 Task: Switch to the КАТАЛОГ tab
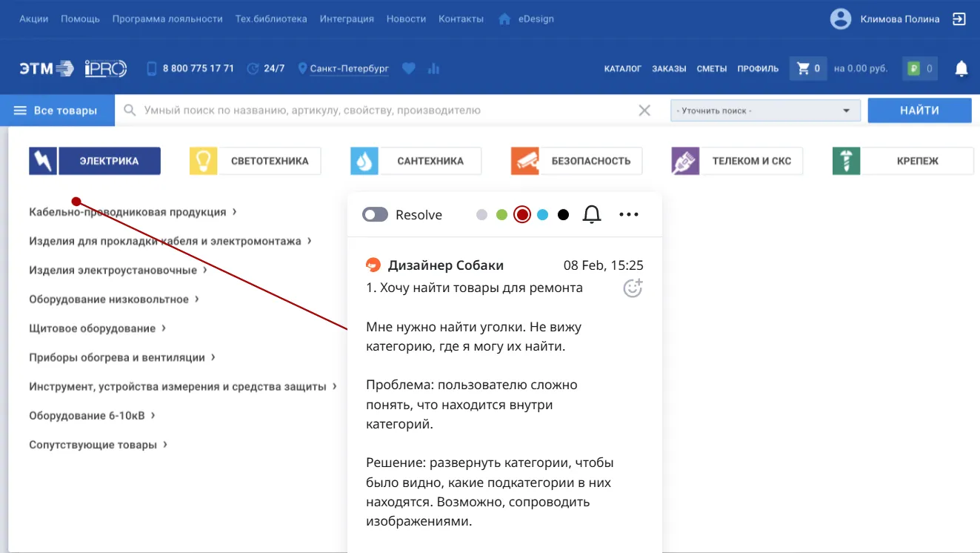tap(622, 68)
